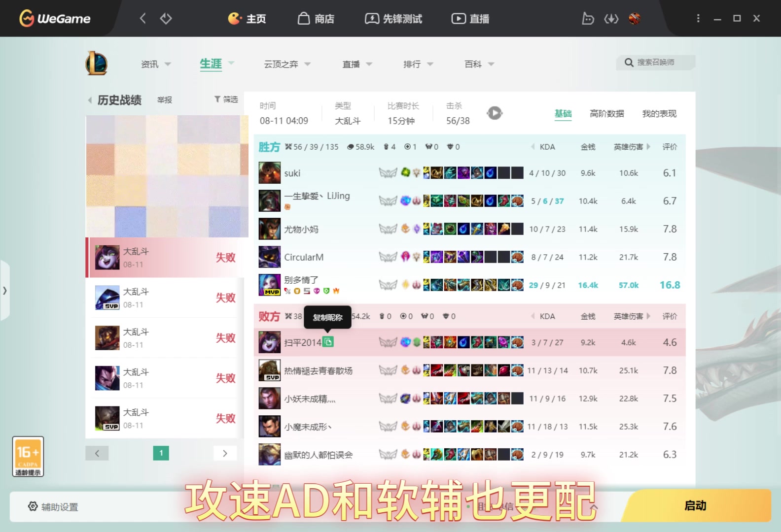Screen dimensions: 781x532
Task: Open the download manager icon
Action: tap(611, 19)
